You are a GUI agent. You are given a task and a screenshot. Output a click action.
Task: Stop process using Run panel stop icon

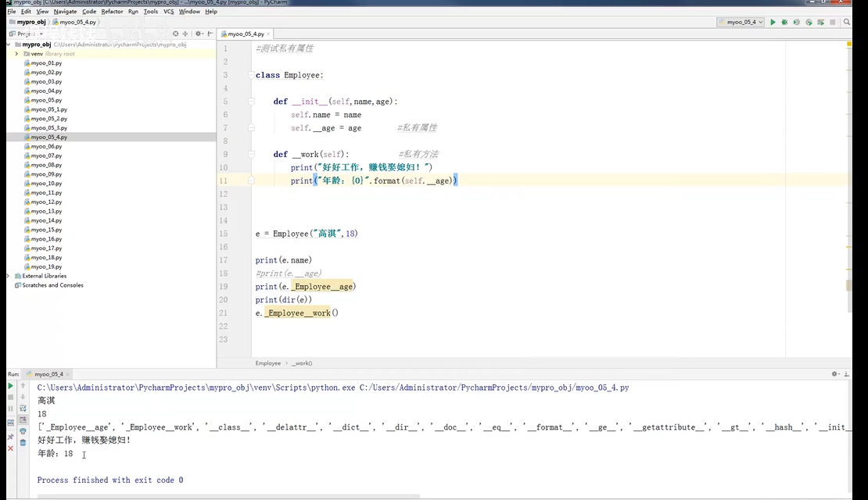(x=10, y=397)
